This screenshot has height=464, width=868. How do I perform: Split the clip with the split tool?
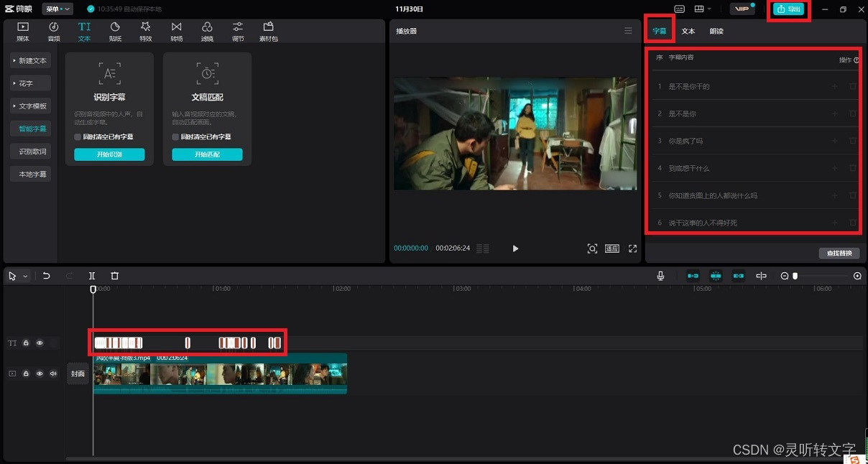[92, 276]
